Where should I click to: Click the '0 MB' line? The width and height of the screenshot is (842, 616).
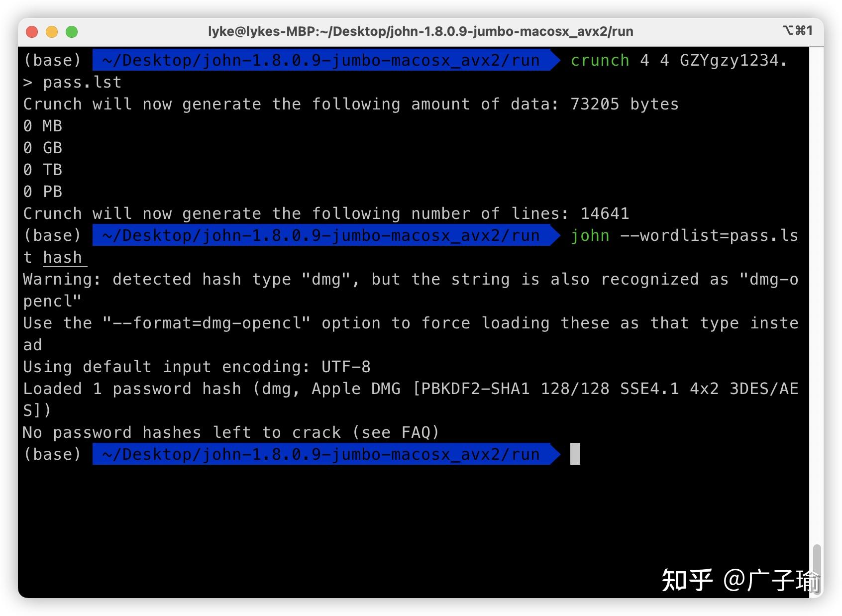click(42, 126)
